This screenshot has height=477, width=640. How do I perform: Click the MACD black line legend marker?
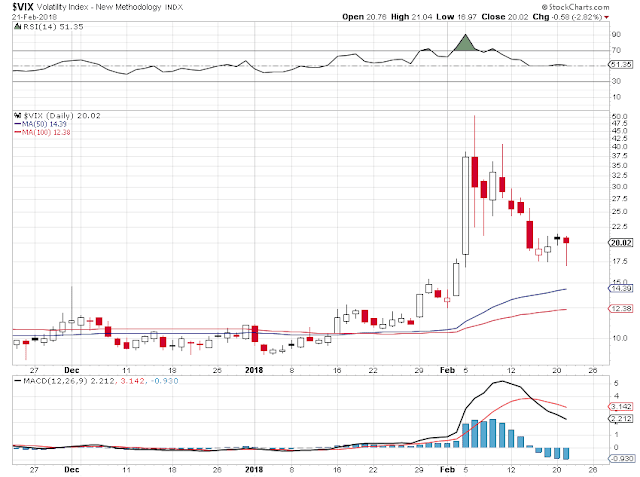pos(18,381)
